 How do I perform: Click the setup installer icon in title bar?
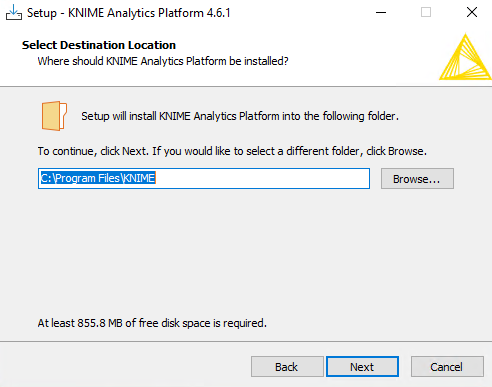coord(14,13)
